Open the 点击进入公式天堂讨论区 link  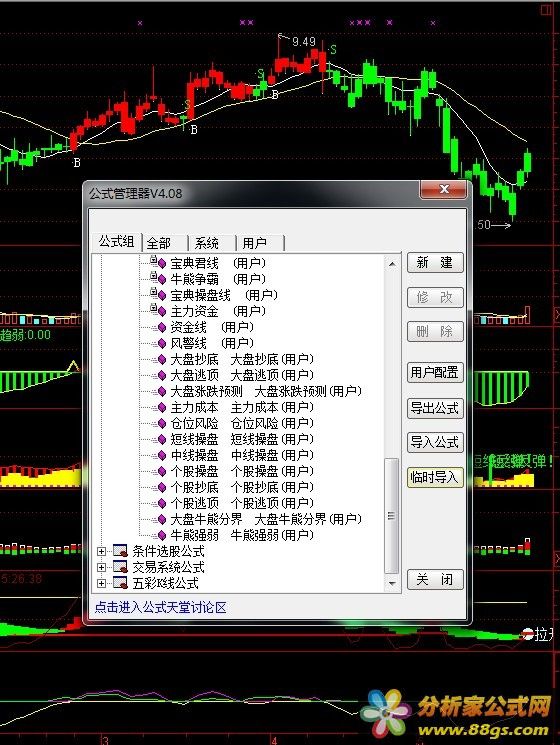(161, 607)
